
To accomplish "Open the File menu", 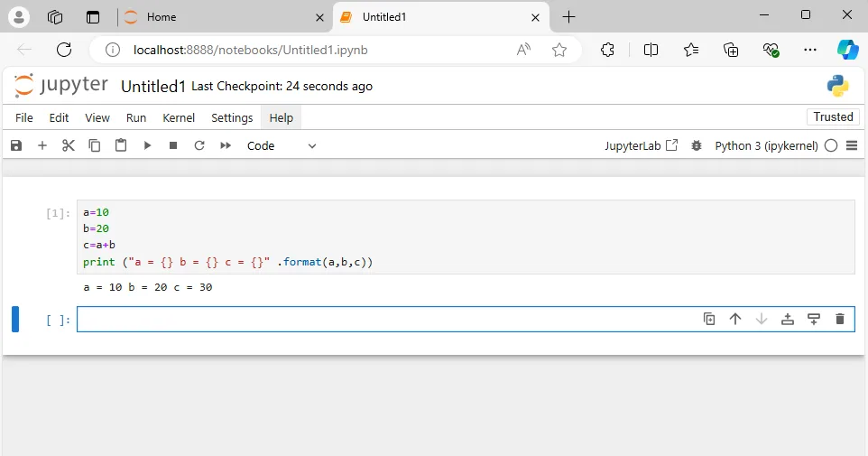I will [x=23, y=118].
